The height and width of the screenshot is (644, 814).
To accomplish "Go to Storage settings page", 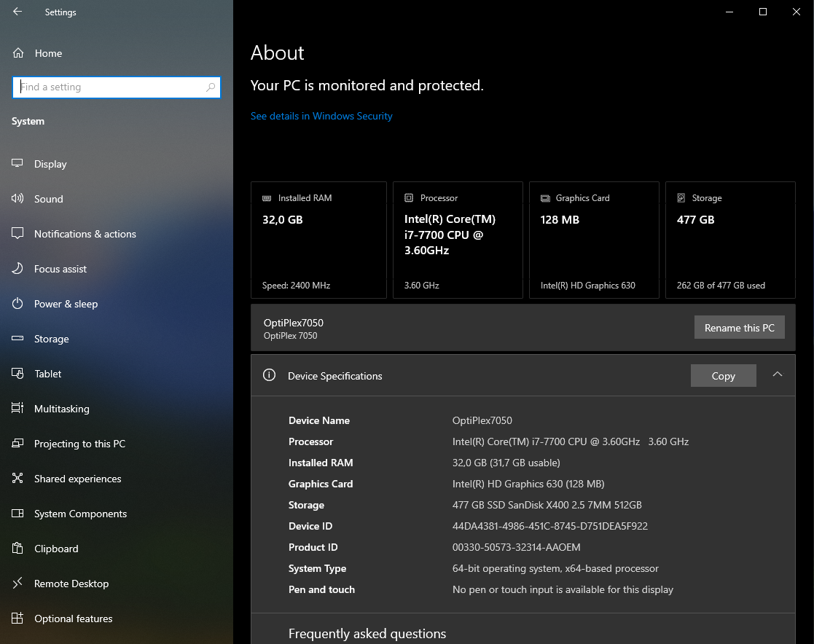I will [51, 339].
